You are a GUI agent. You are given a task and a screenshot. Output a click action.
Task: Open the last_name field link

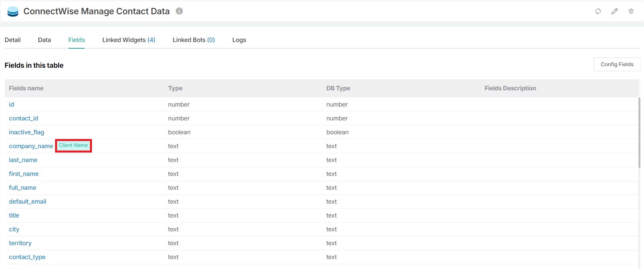tap(23, 160)
